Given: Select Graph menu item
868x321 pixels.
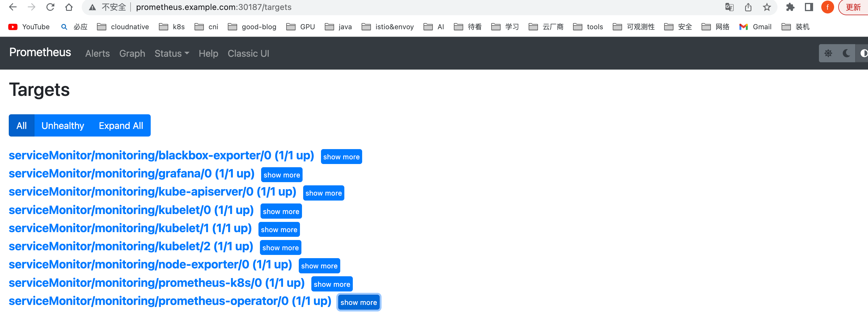Looking at the screenshot, I should pyautogui.click(x=132, y=53).
